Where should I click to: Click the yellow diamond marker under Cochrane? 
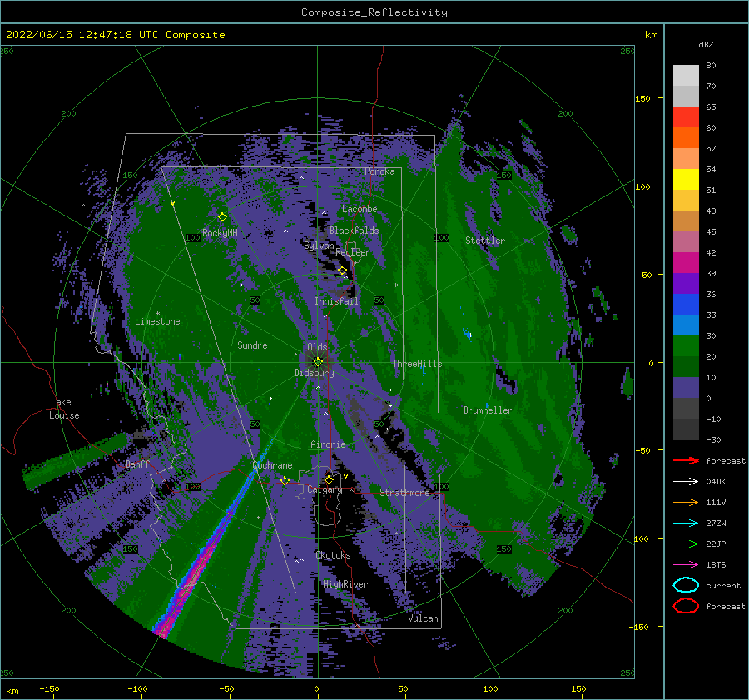[x=285, y=480]
